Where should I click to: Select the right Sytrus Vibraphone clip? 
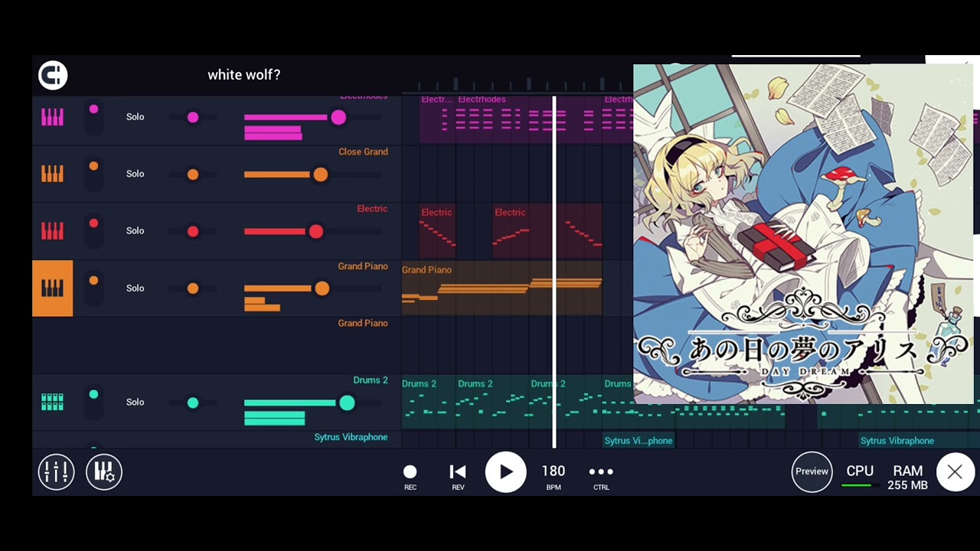coord(919,441)
